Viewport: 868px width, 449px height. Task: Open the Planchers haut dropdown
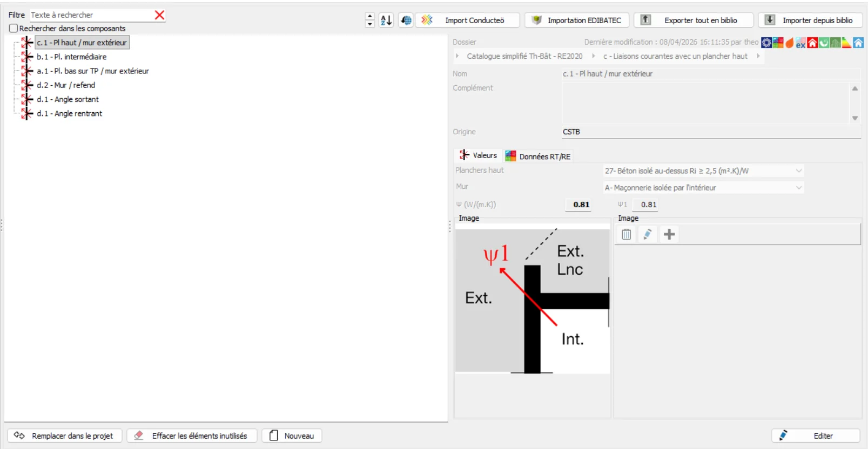tap(703, 171)
